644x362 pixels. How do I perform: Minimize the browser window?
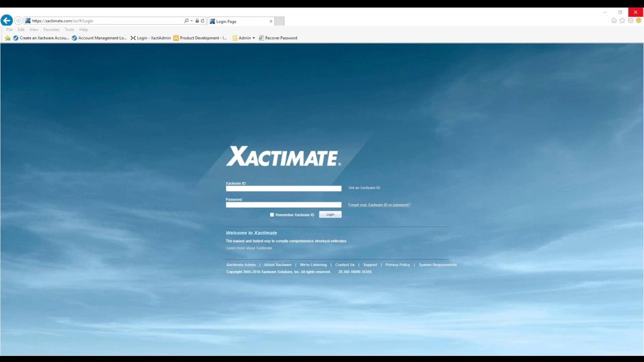pos(605,12)
